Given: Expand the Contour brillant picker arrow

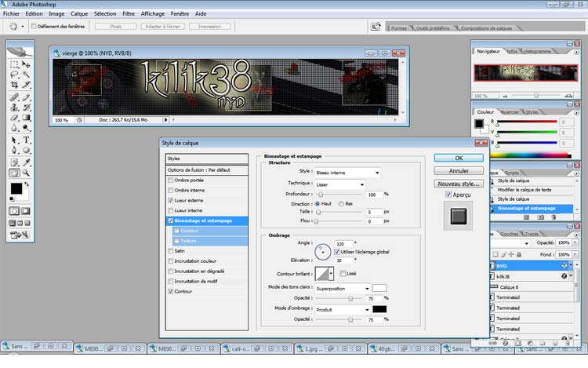Looking at the screenshot, I should pos(331,274).
